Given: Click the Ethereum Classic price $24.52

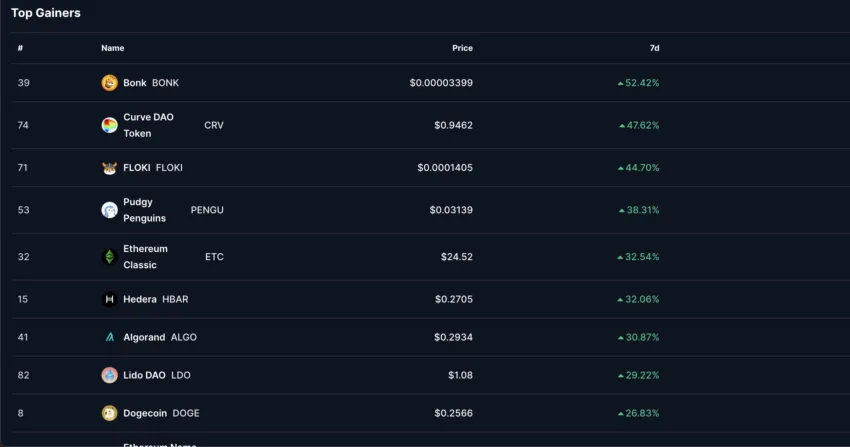Looking at the screenshot, I should (456, 257).
